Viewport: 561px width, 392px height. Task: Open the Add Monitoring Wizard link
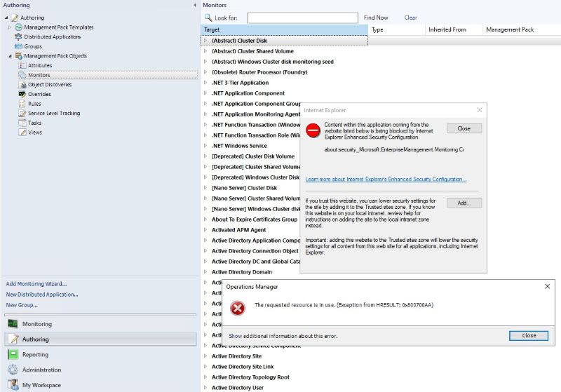36,284
